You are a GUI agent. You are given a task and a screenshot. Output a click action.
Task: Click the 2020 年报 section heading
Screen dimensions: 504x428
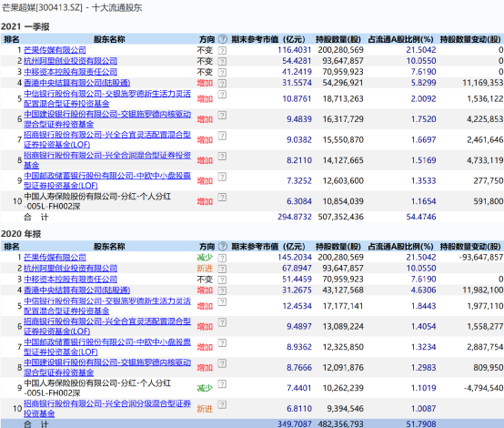(21, 234)
